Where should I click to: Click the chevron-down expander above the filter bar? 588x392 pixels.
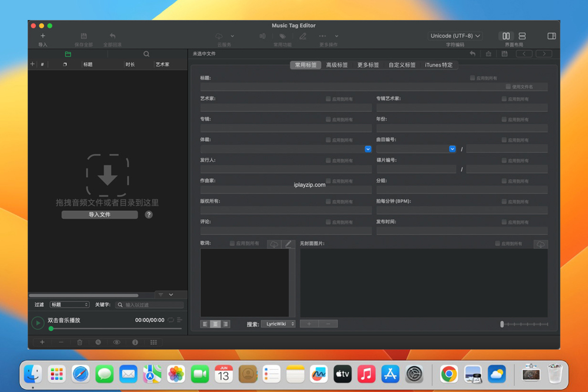pos(171,295)
